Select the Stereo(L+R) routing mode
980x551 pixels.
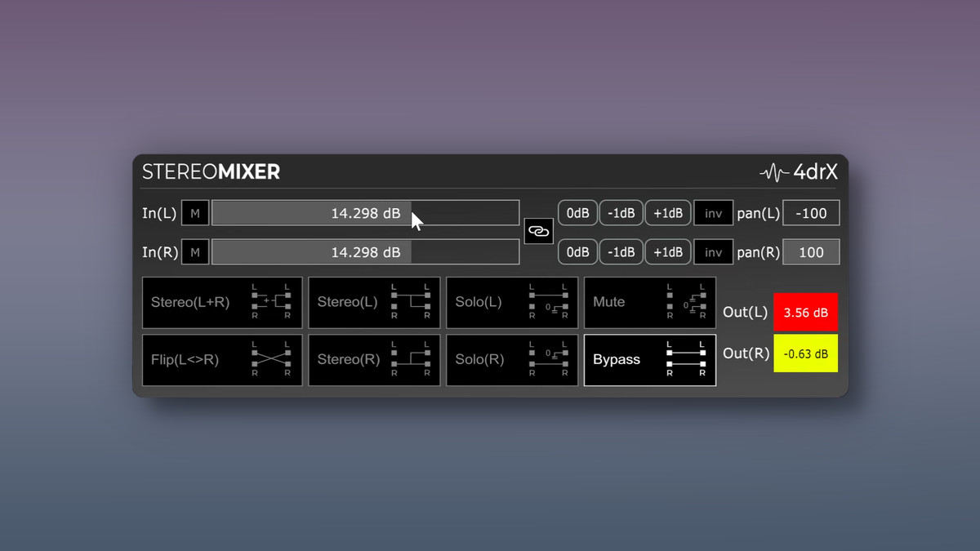222,302
